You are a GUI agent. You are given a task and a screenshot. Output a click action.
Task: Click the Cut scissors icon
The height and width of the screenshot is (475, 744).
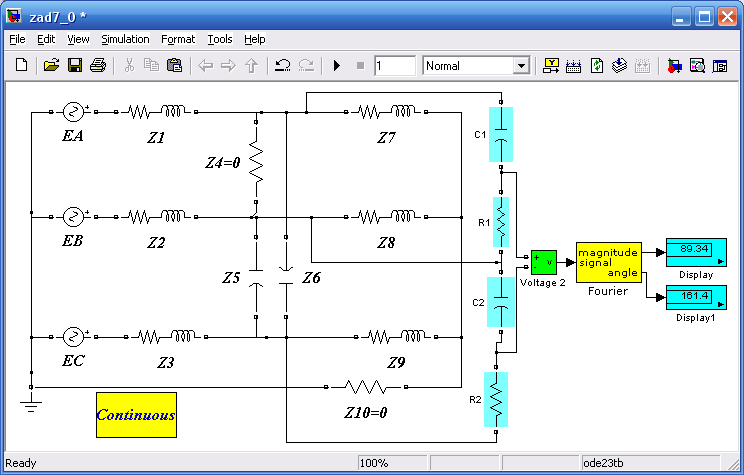pyautogui.click(x=129, y=65)
